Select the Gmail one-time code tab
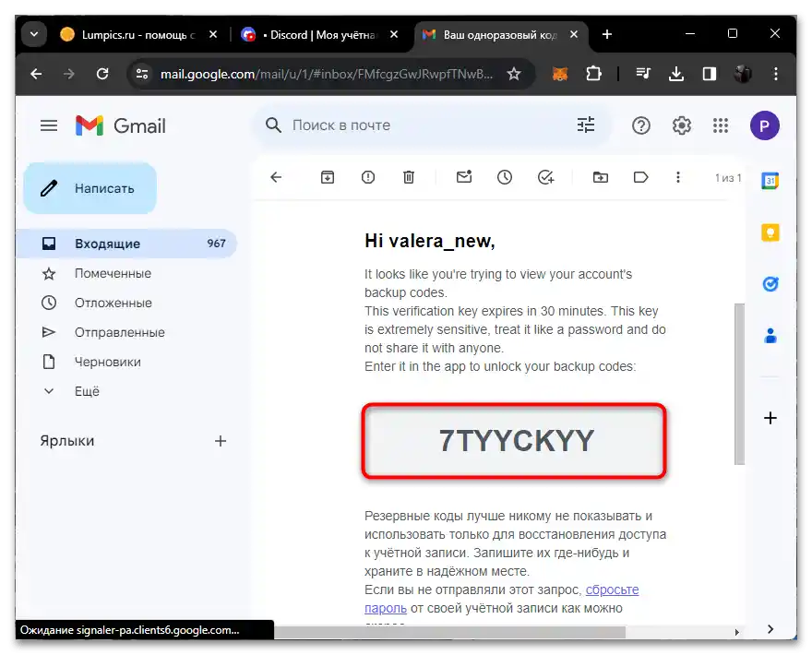Viewport: 812px width, 655px height. pyautogui.click(x=500, y=35)
